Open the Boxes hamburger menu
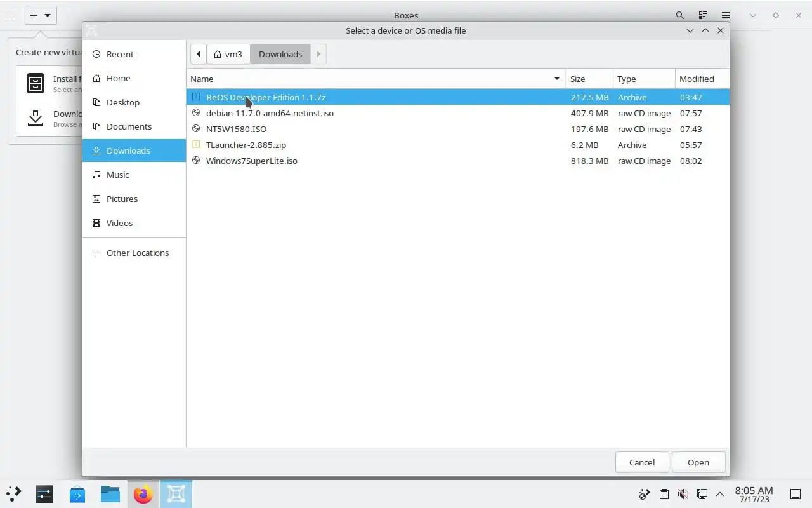812x508 pixels. (725, 15)
